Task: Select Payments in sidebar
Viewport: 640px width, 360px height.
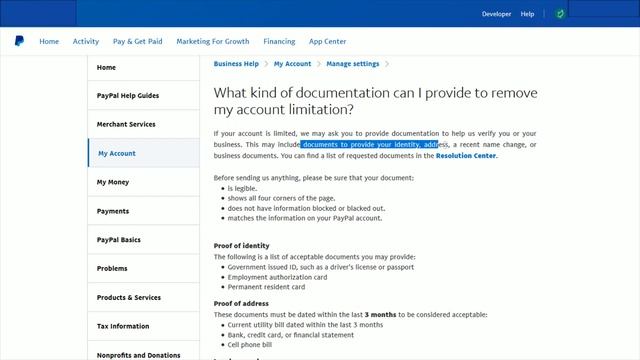Action: (x=144, y=211)
